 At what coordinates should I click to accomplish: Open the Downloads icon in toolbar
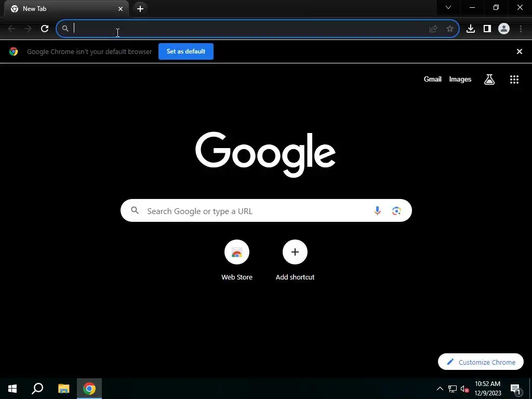(471, 29)
